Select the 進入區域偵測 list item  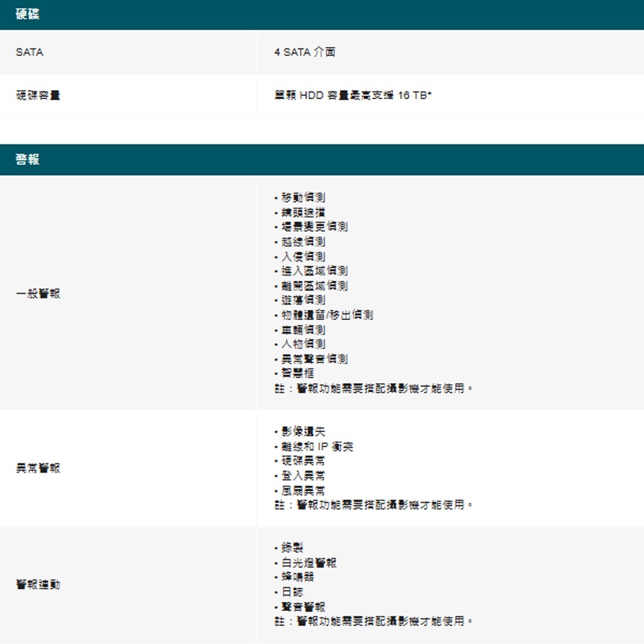click(314, 270)
